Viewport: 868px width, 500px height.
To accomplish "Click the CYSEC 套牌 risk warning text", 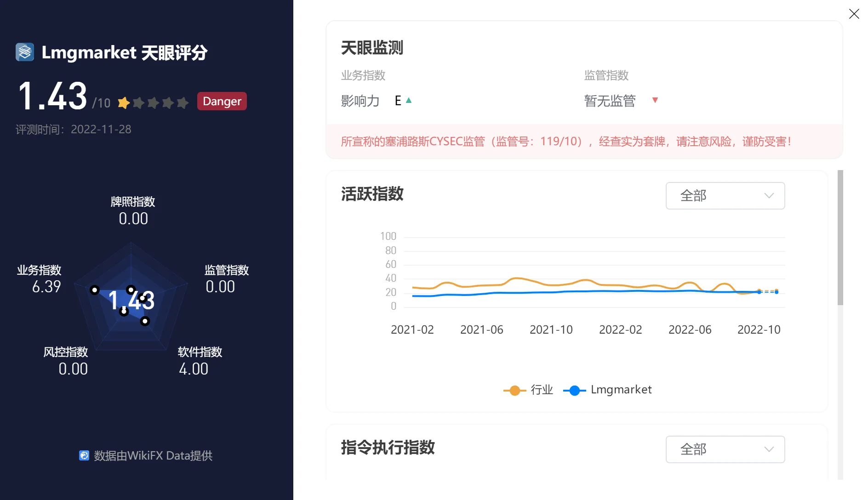I will (566, 142).
